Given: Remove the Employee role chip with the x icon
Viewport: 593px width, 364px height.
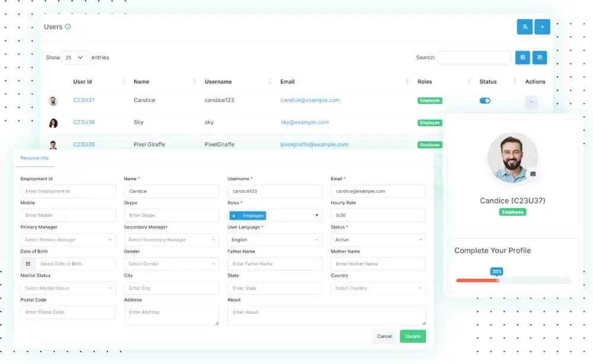Looking at the screenshot, I should tap(233, 215).
